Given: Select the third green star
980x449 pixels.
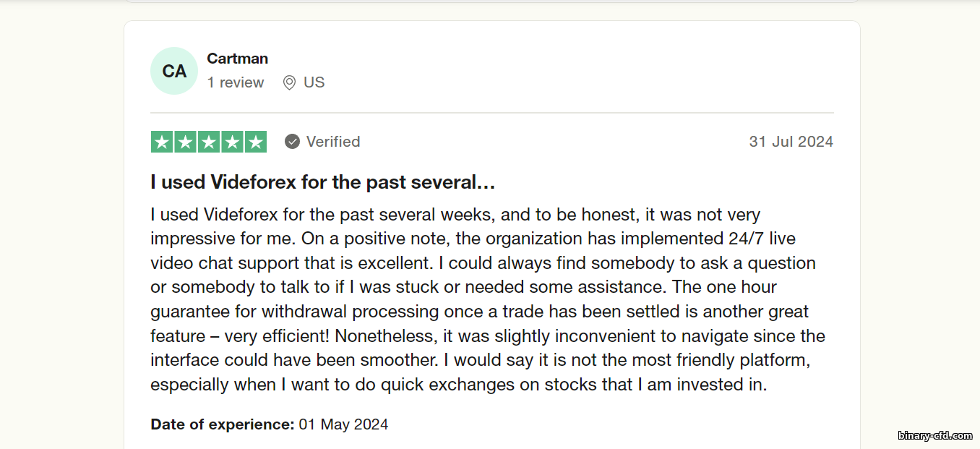Looking at the screenshot, I should click(209, 142).
